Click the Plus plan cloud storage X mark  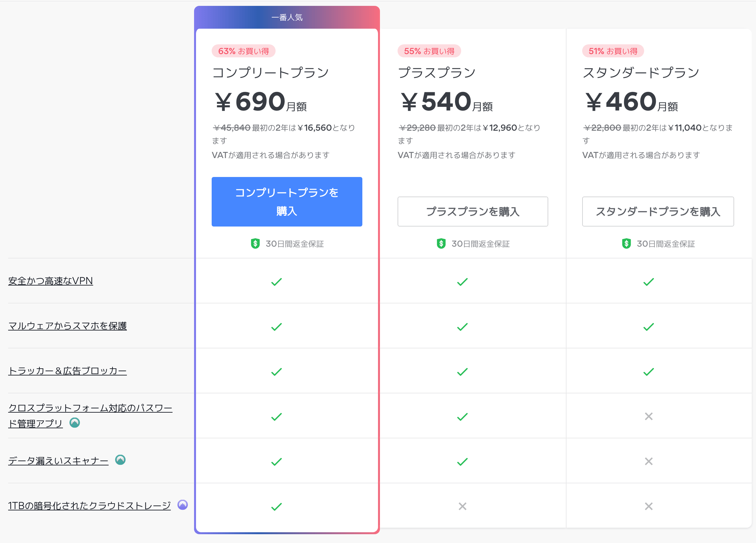[462, 506]
